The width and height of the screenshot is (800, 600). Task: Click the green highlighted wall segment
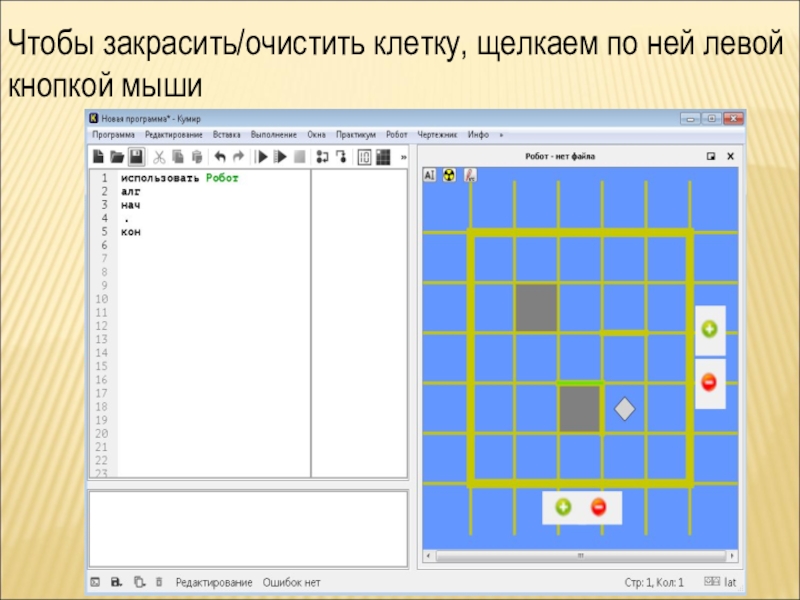coord(580,383)
